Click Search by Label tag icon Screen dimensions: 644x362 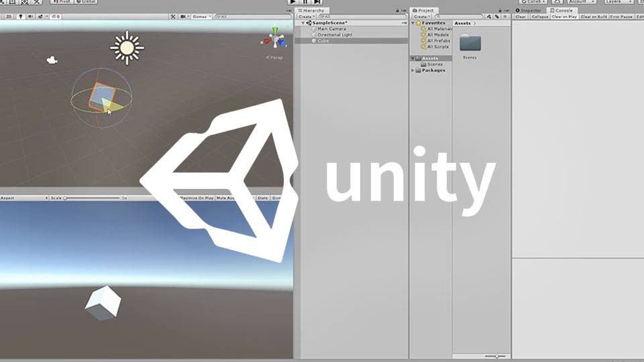[x=497, y=17]
